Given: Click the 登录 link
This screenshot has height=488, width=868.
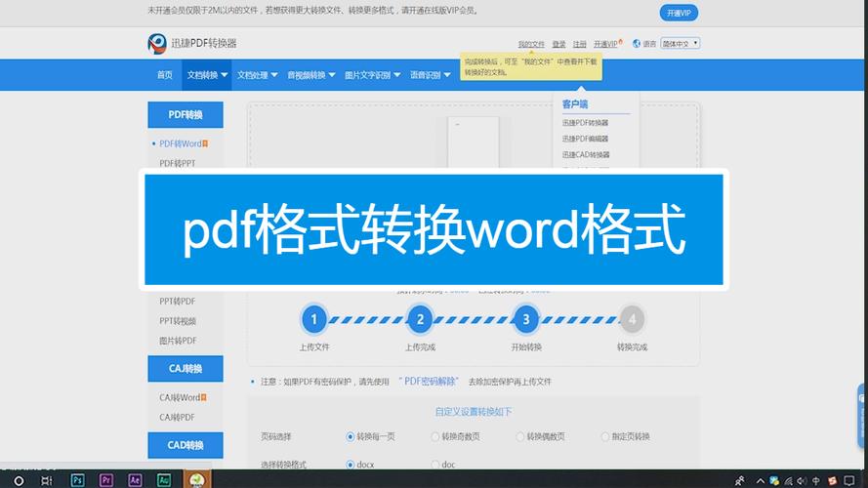Looking at the screenshot, I should tap(558, 44).
